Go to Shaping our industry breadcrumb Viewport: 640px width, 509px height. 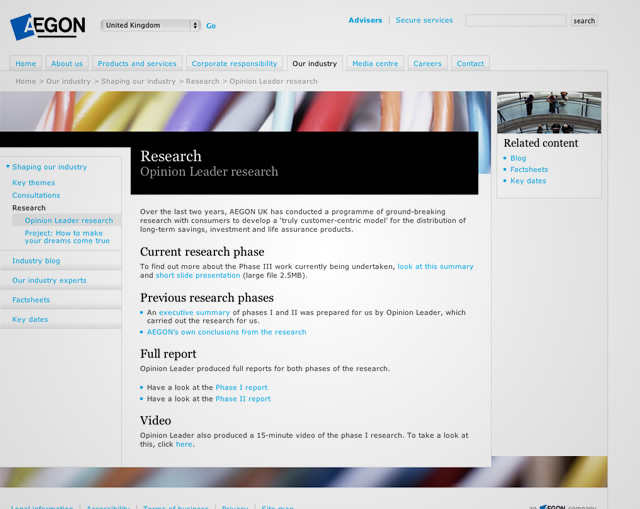click(138, 81)
